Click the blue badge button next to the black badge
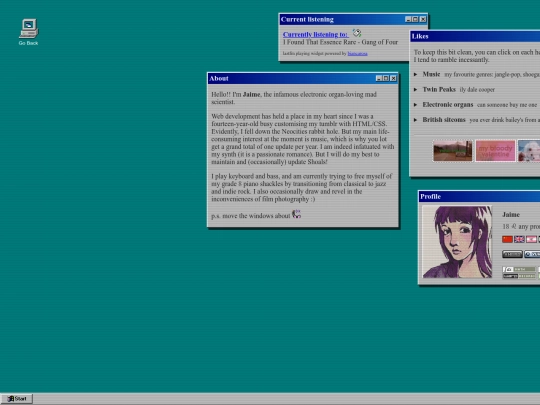Viewport: 540px width, 405px height. (532, 254)
